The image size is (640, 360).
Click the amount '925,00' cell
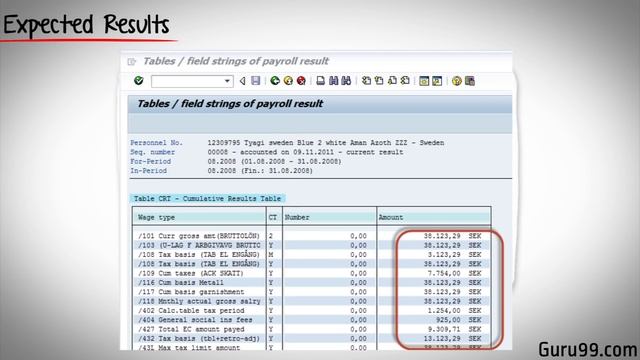(448, 320)
